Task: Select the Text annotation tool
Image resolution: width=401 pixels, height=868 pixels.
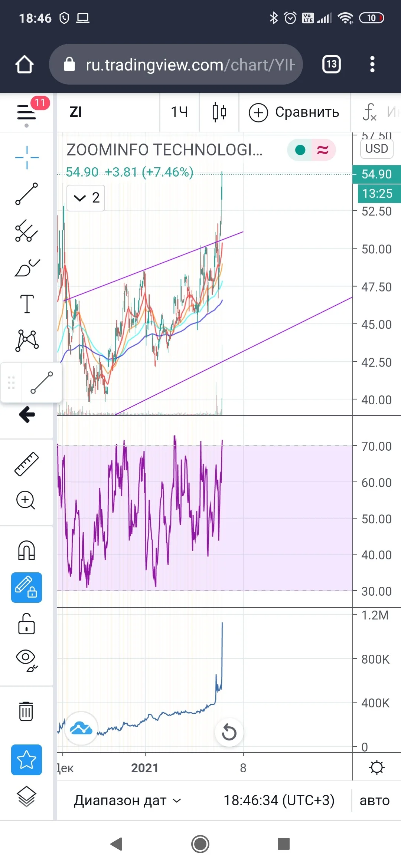Action: coord(27,304)
